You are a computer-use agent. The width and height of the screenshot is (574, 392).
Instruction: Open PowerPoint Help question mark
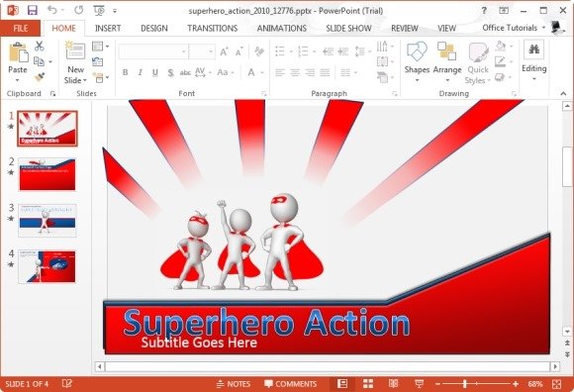(484, 11)
